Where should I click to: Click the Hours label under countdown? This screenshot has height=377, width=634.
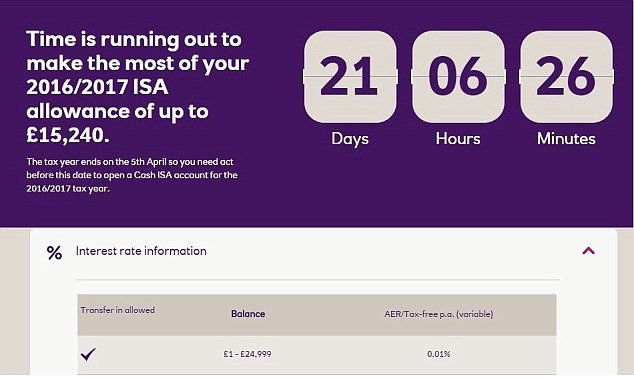tap(458, 139)
